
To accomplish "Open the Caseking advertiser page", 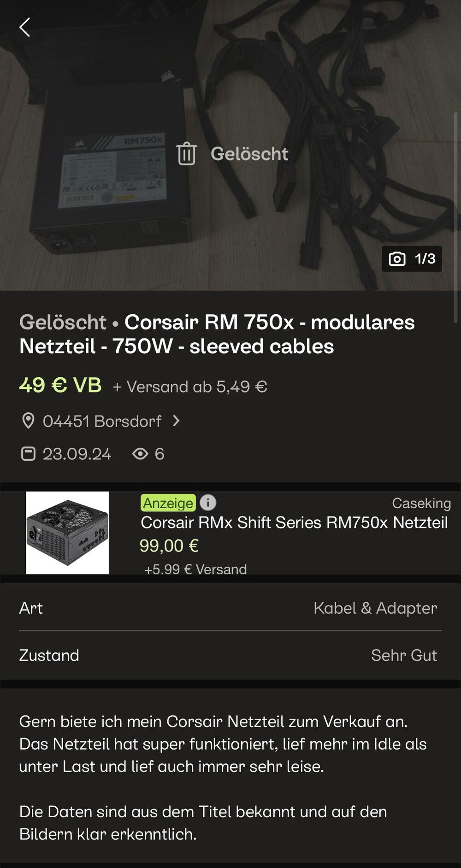I will pos(420,504).
